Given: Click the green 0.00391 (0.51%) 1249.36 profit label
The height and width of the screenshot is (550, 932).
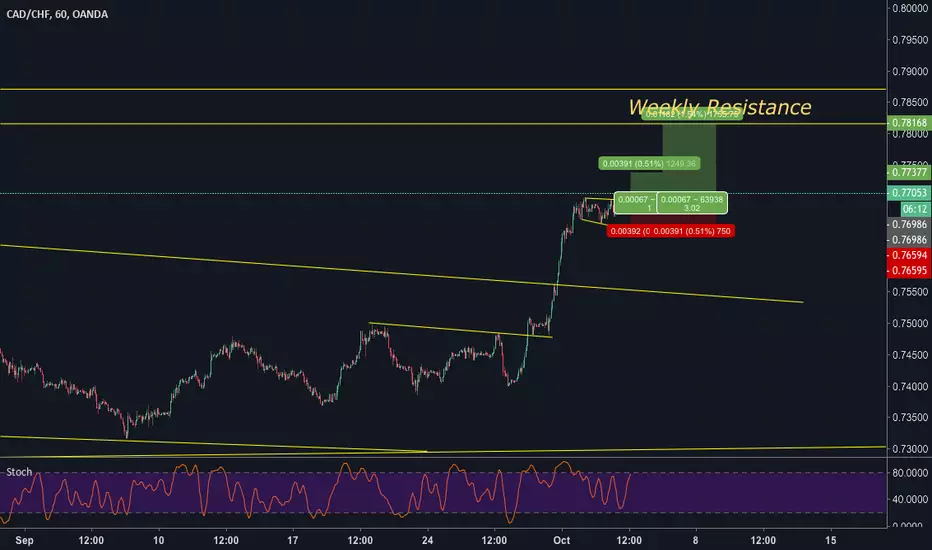Looking at the screenshot, I should click(x=649, y=164).
